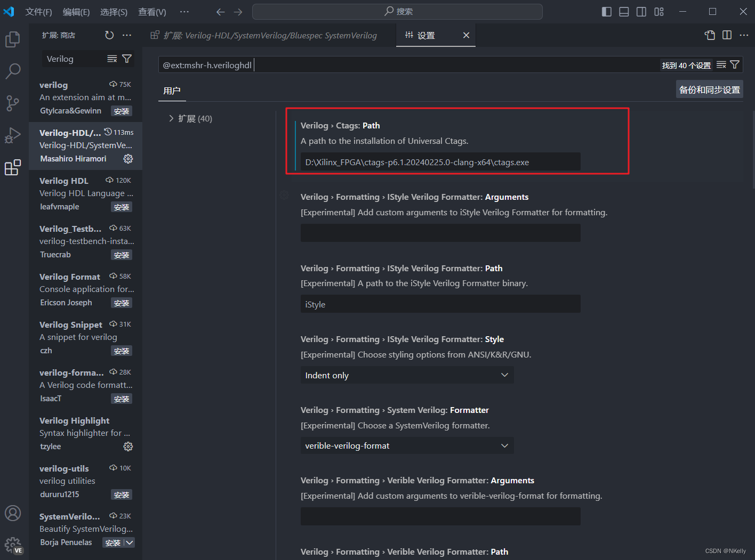Open the 选择(S) menu
The image size is (755, 560).
(114, 12)
